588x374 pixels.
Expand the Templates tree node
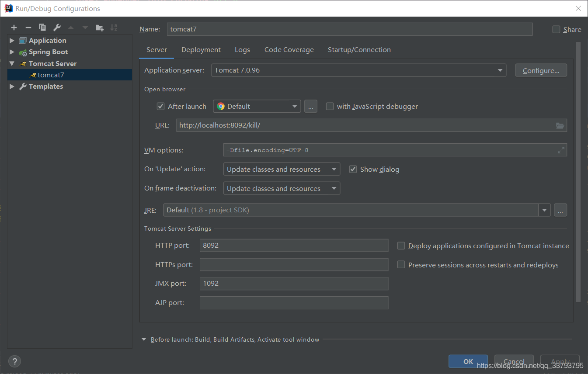pyautogui.click(x=12, y=87)
